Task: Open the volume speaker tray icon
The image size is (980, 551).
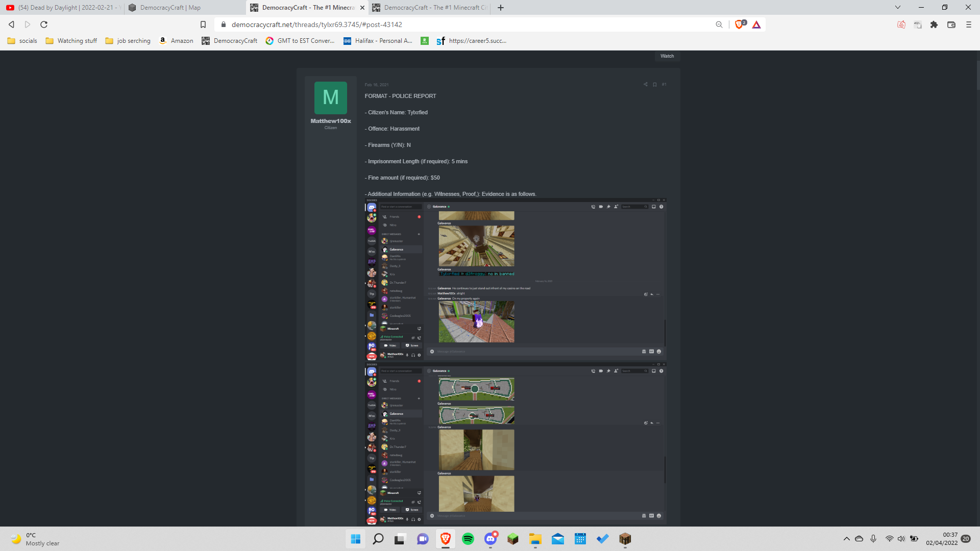Action: click(901, 539)
